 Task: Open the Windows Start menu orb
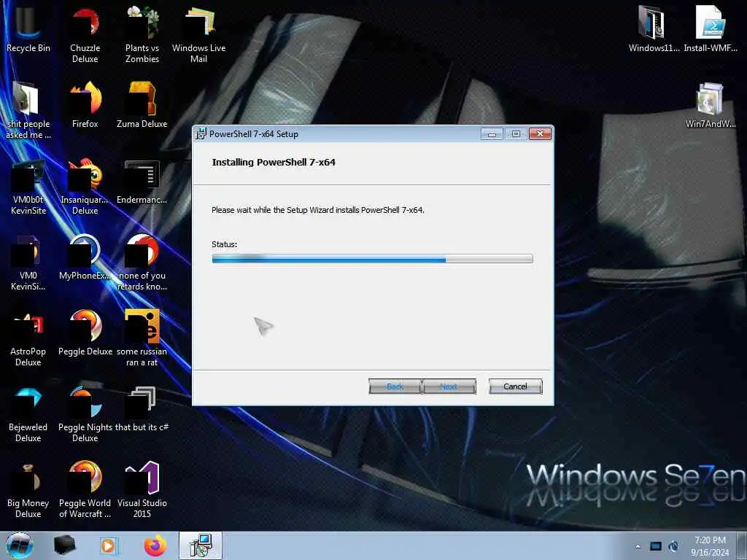[20, 545]
